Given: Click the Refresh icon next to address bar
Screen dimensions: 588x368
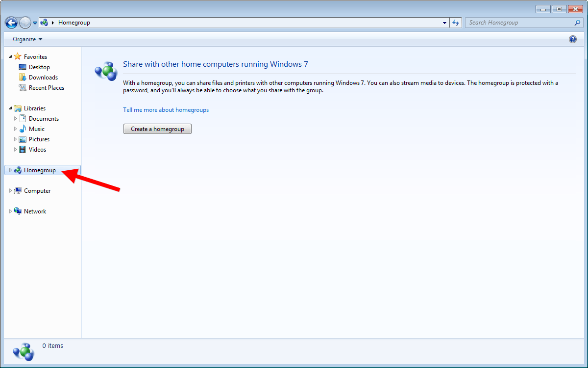Looking at the screenshot, I should pos(456,22).
